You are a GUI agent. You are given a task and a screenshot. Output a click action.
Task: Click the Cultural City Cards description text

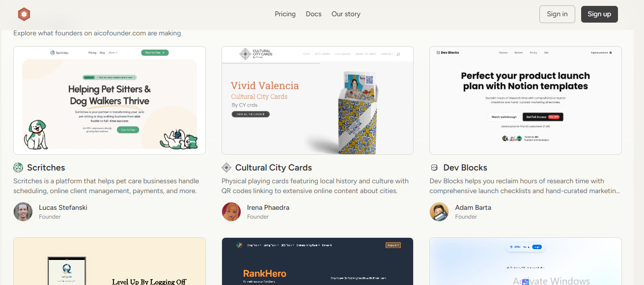coord(315,186)
